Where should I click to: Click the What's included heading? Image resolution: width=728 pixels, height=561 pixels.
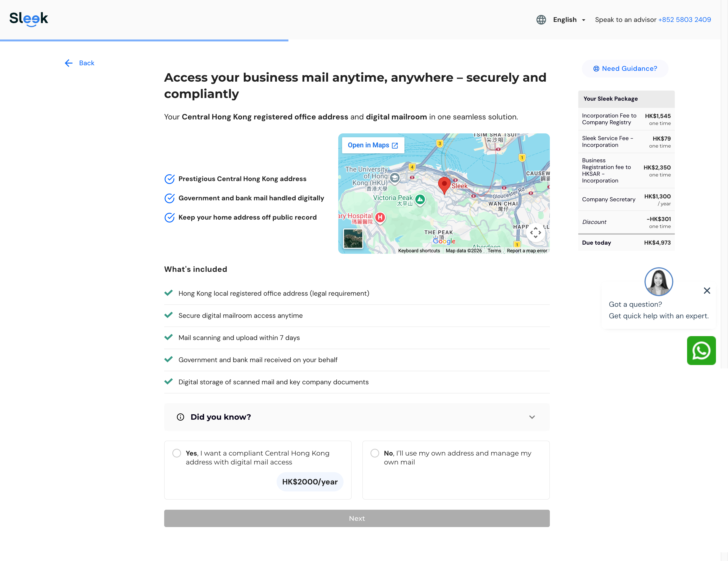[x=196, y=269]
